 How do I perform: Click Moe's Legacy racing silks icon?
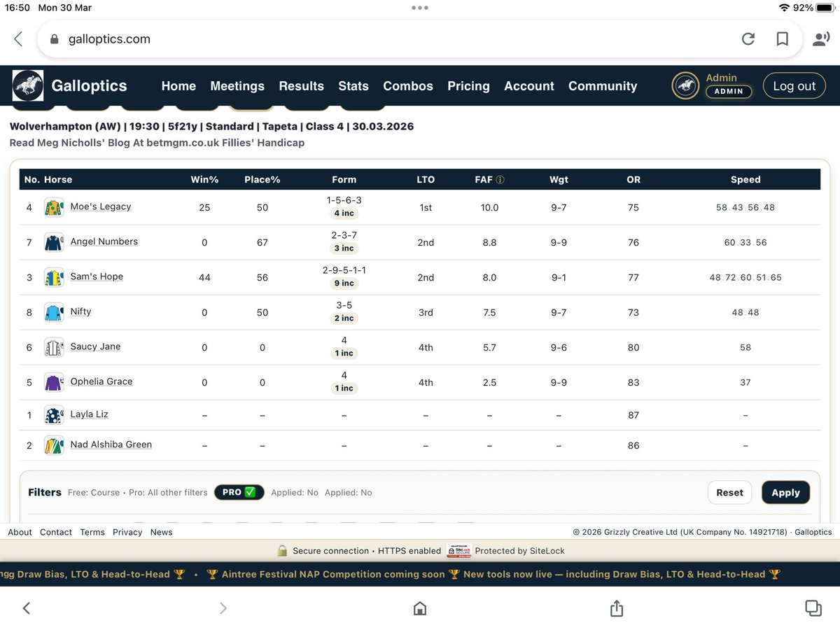click(54, 206)
